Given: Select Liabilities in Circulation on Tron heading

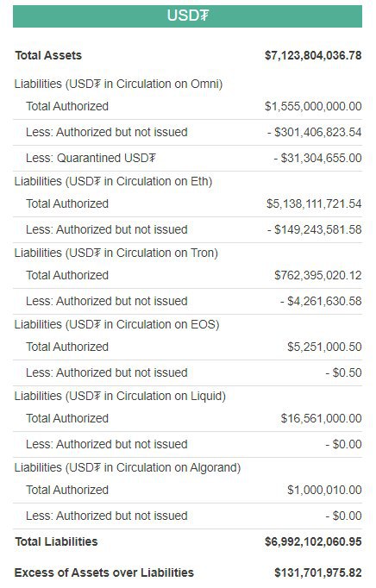Looking at the screenshot, I should tap(116, 253).
